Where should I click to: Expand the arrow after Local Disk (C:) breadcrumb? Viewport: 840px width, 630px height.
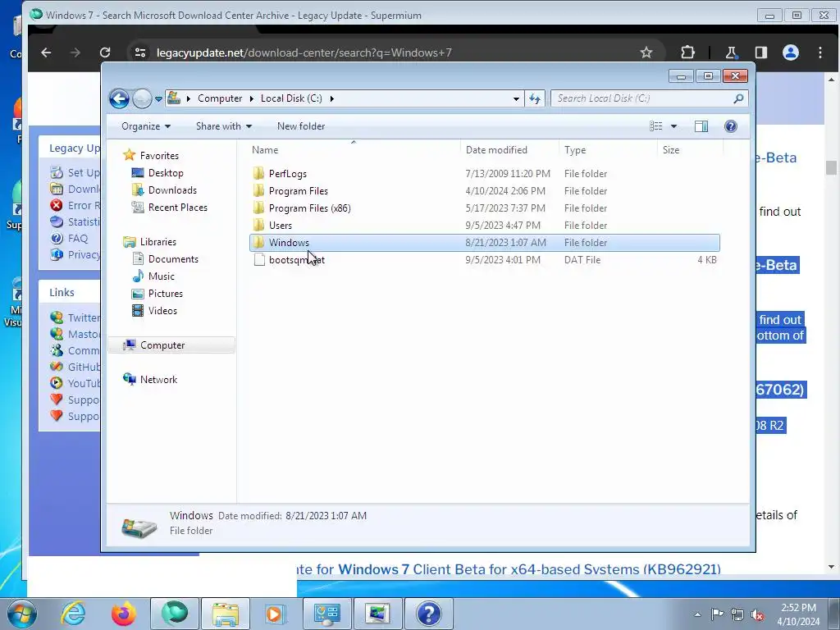coord(332,98)
